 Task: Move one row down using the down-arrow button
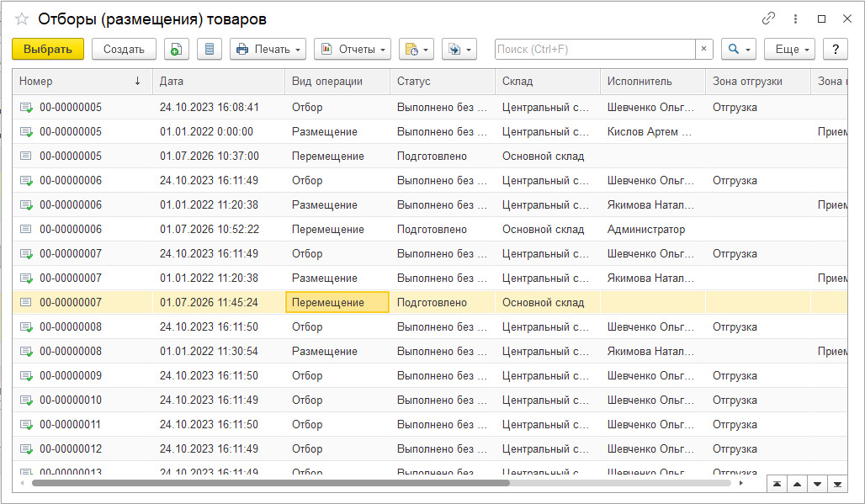818,484
